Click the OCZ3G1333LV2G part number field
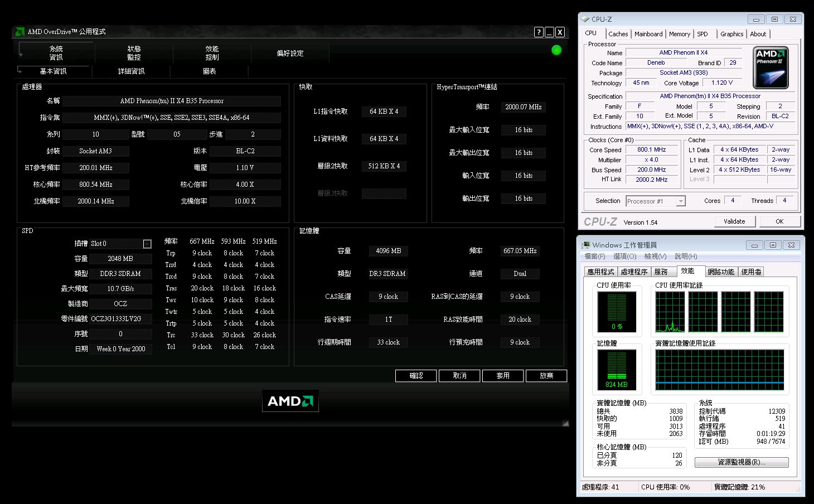 click(120, 319)
